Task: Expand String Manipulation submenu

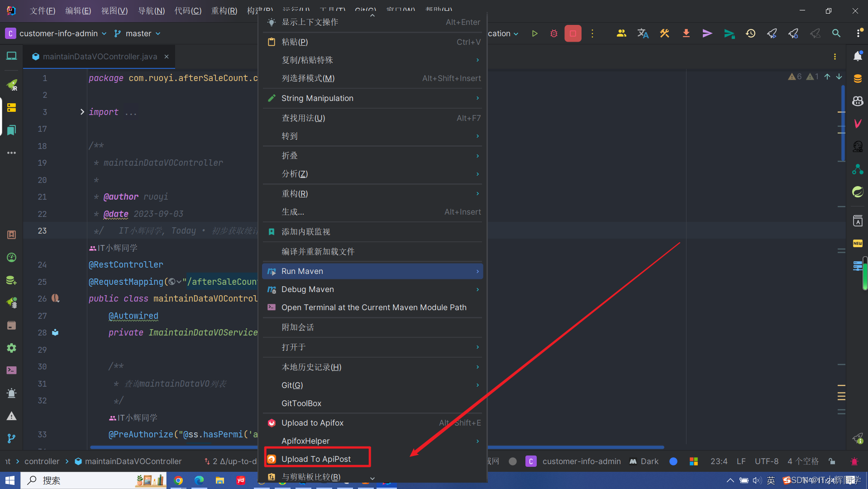Action: click(x=372, y=98)
